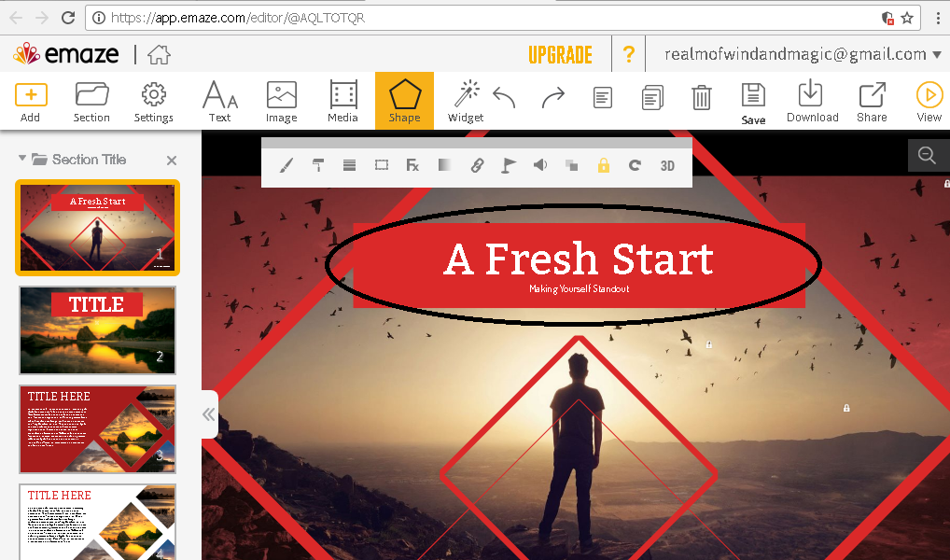Change layer arrangement order icon
This screenshot has width=950, height=560.
(x=571, y=165)
